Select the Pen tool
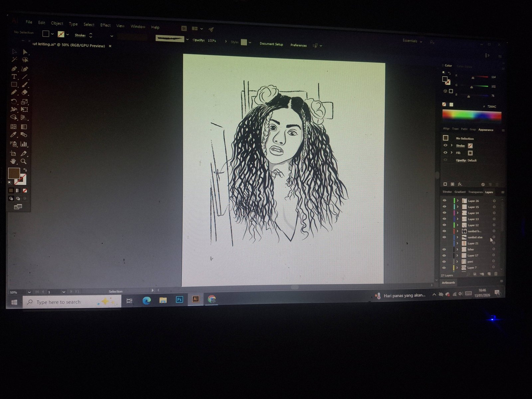 (x=14, y=69)
